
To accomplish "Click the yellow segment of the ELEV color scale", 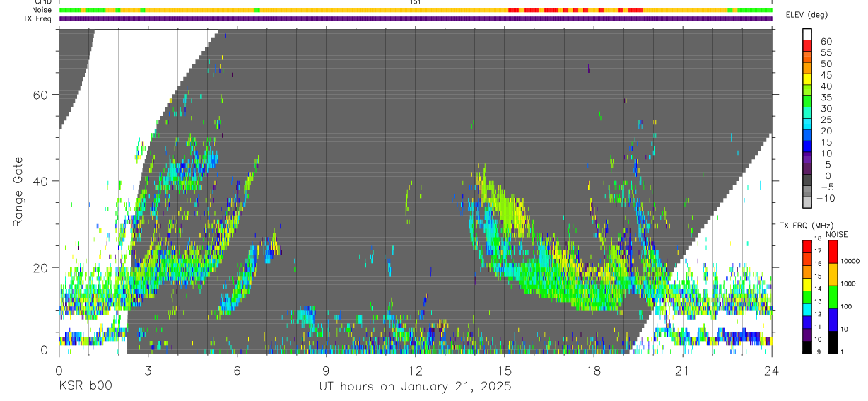I will point(807,79).
